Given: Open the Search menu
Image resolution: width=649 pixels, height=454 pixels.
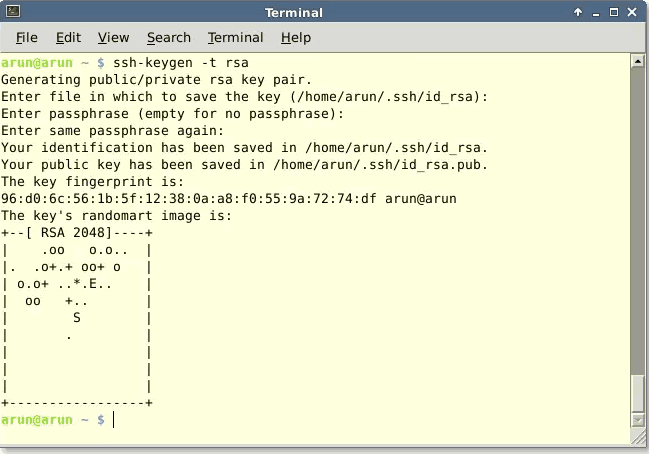Looking at the screenshot, I should (168, 37).
